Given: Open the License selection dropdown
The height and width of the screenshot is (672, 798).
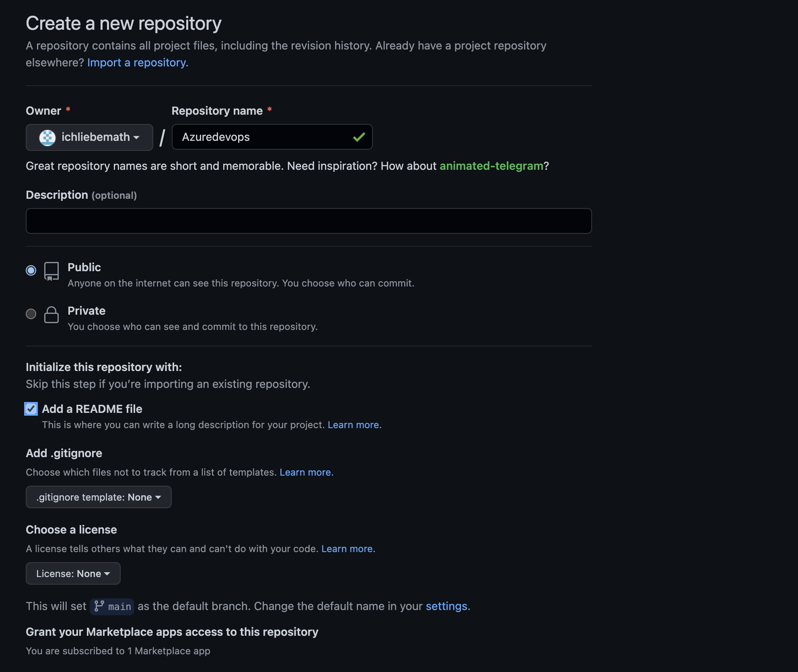Looking at the screenshot, I should pyautogui.click(x=73, y=573).
